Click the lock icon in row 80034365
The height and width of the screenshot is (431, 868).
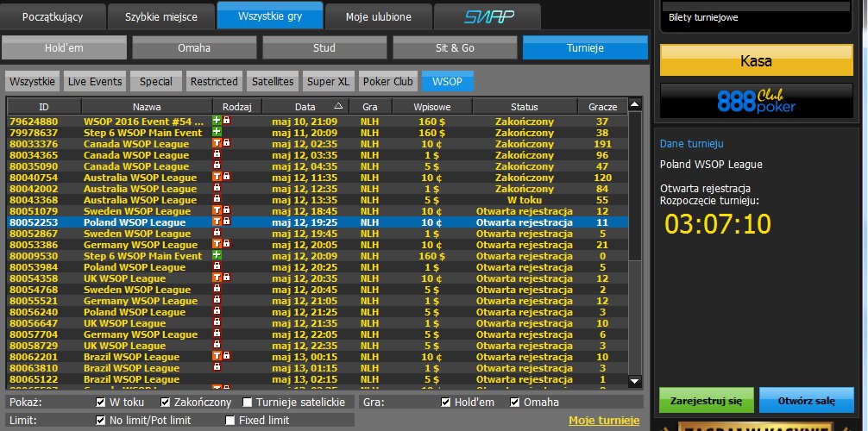pyautogui.click(x=217, y=155)
